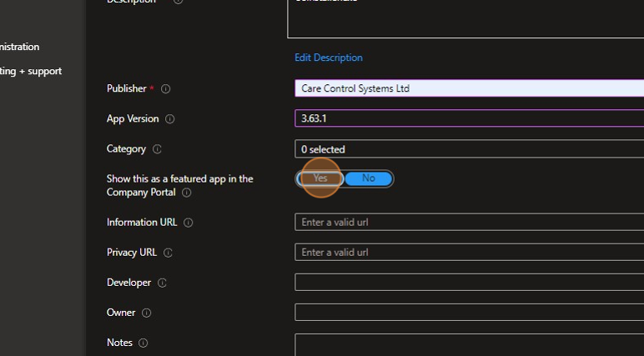Image resolution: width=644 pixels, height=356 pixels.
Task: Select the Privacy URL input field
Action: [467, 253]
